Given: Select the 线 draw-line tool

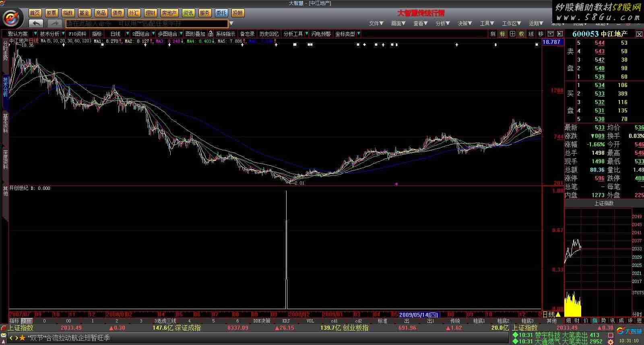Looking at the screenshot, I should point(531,34).
